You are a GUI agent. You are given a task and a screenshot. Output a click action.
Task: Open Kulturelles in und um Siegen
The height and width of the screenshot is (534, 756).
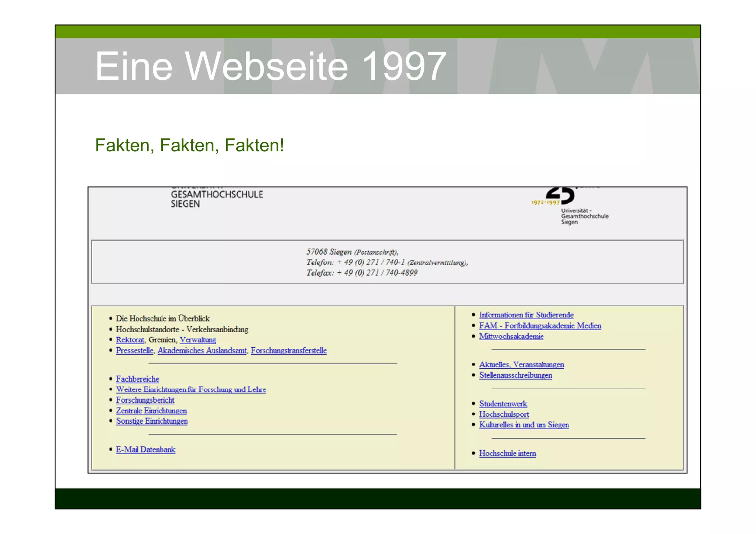524,425
